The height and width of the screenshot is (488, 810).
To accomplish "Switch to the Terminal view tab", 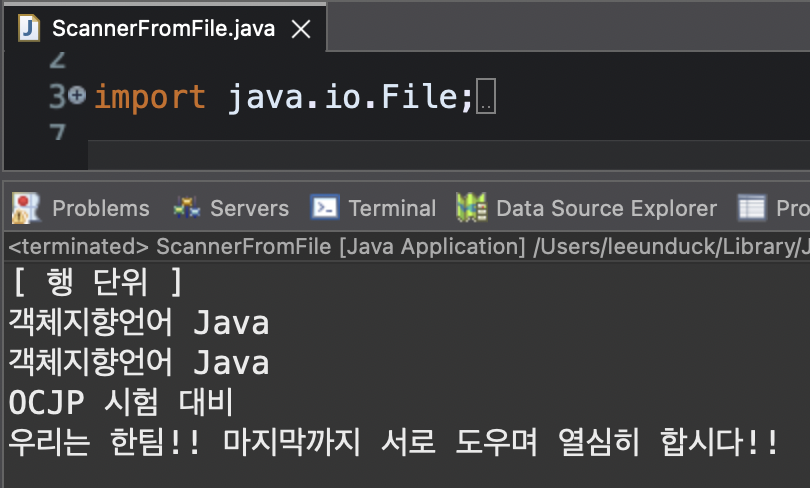I will [x=373, y=209].
